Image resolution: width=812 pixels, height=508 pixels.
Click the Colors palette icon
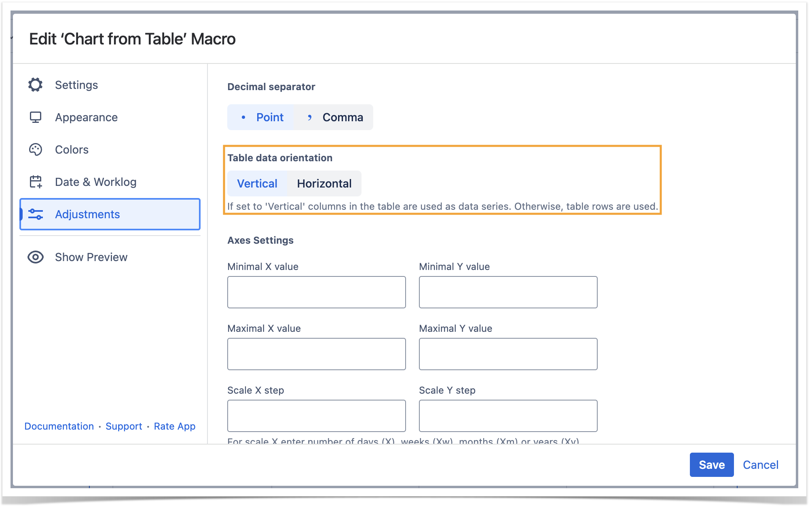(36, 150)
